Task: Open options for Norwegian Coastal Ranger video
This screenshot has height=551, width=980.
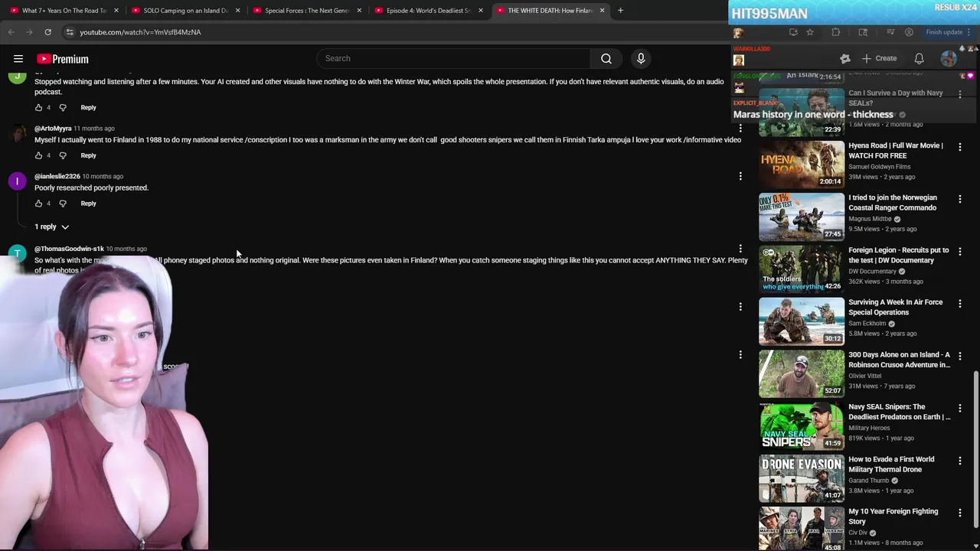Action: pos(959,198)
